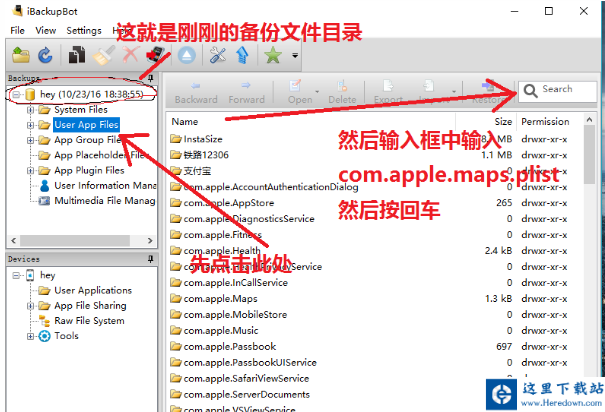Select the com.apple.Passbook folder

(x=230, y=347)
